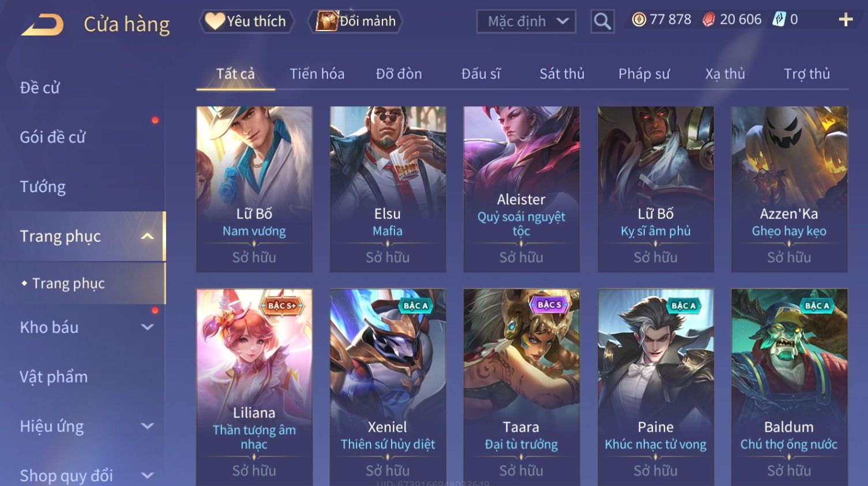Expand the Kho báu sidebar section

pyautogui.click(x=148, y=327)
